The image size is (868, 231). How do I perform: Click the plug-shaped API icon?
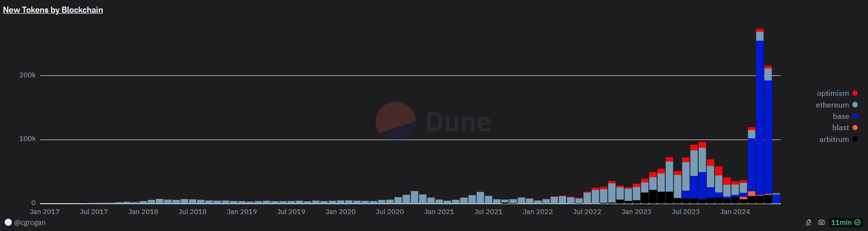point(809,223)
